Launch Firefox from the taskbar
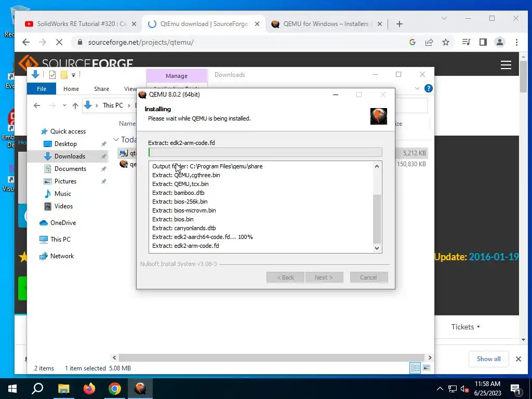The width and height of the screenshot is (532, 399). point(89,389)
